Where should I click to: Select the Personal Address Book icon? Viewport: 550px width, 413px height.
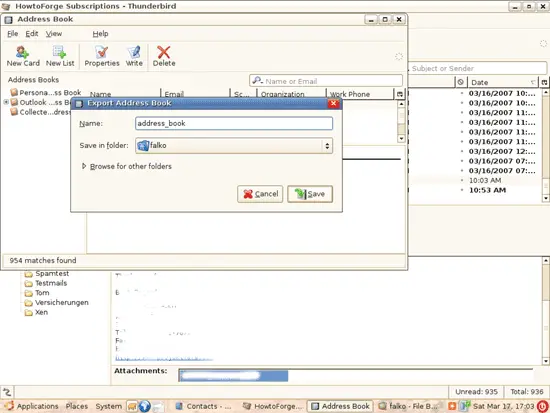(x=14, y=92)
